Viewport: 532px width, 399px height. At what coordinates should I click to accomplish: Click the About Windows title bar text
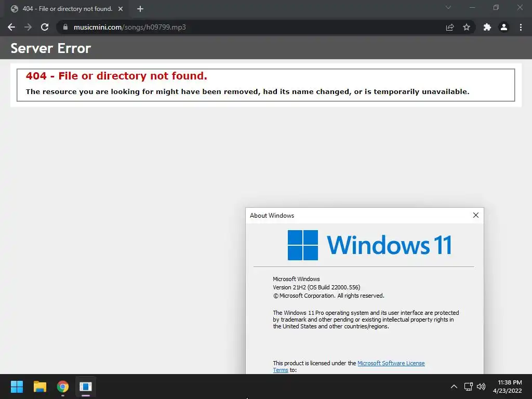(x=272, y=216)
